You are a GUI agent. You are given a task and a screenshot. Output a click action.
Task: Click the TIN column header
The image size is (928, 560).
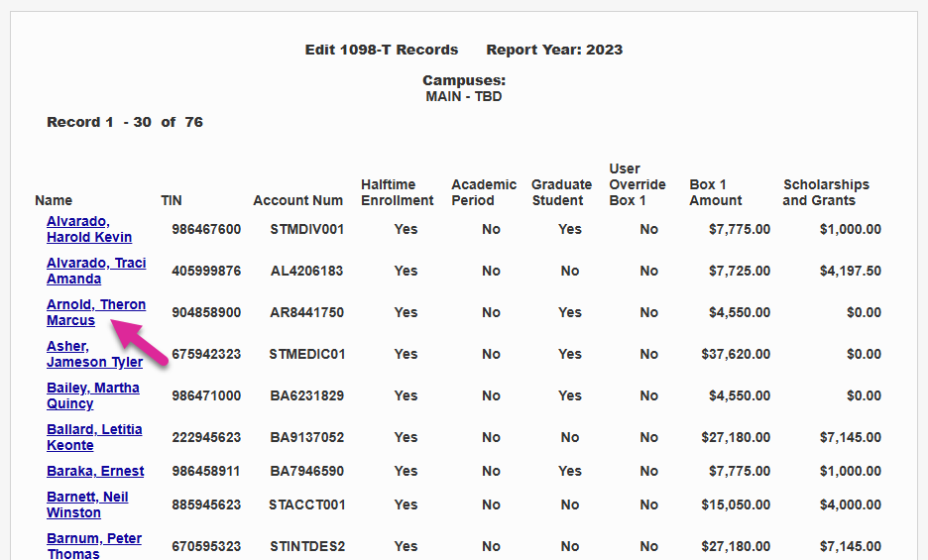pyautogui.click(x=172, y=200)
